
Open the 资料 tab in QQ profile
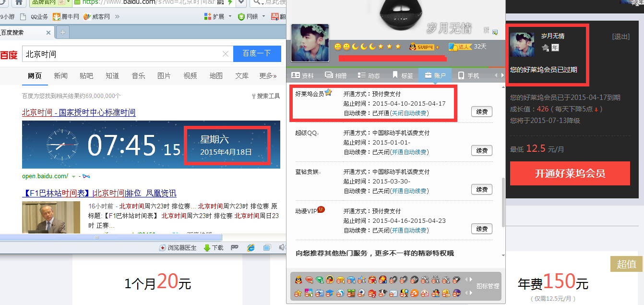click(x=302, y=75)
